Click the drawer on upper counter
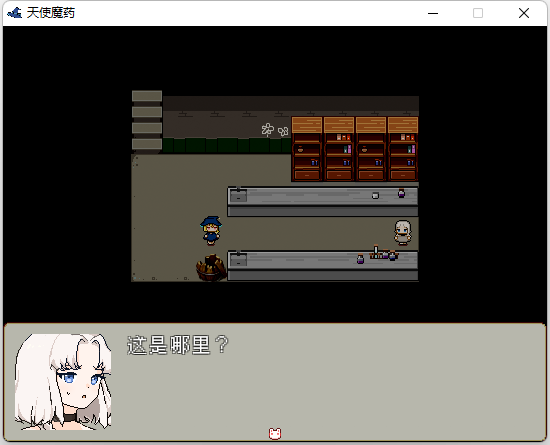Image resolution: width=550 pixels, height=445 pixels. [239, 196]
